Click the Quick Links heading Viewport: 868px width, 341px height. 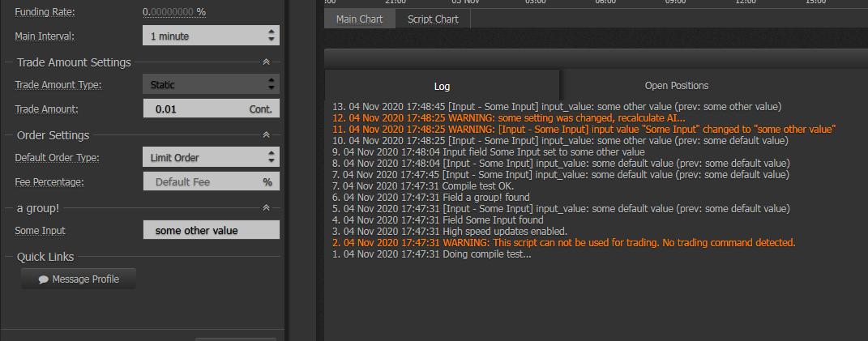(x=45, y=257)
